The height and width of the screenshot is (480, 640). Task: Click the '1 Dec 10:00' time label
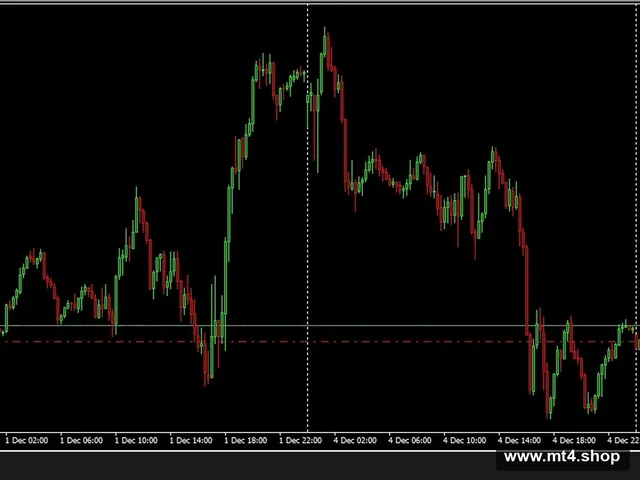[136, 440]
